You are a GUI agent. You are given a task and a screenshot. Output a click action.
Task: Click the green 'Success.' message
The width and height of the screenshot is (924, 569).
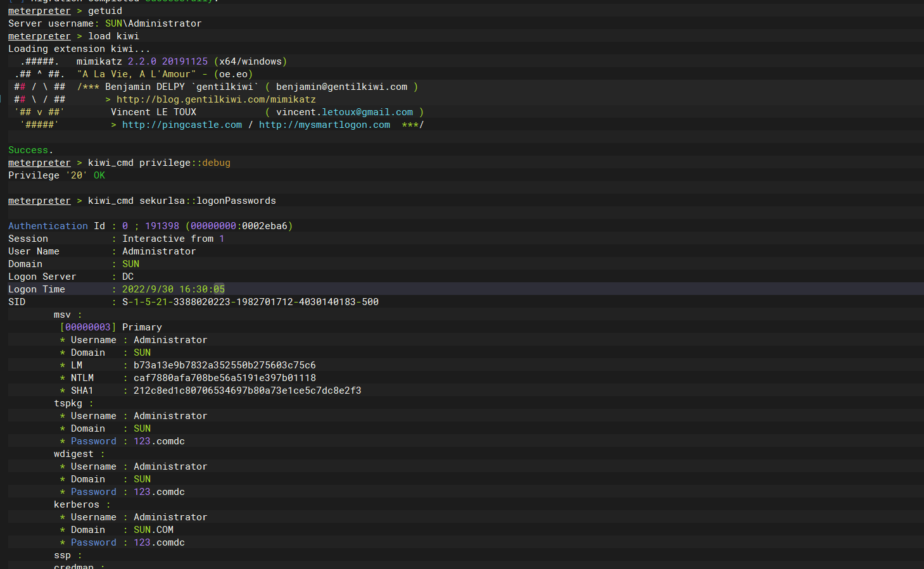pyautogui.click(x=30, y=150)
